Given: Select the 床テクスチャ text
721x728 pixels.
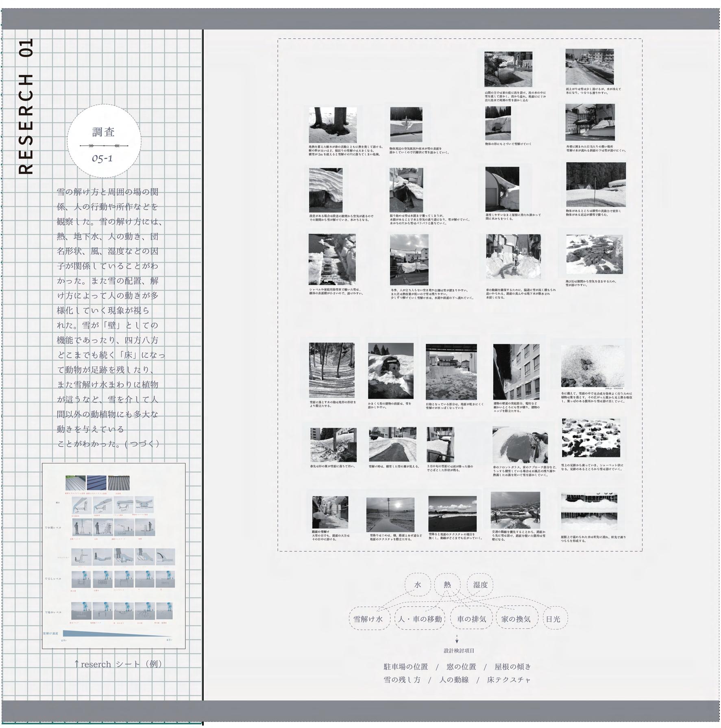Looking at the screenshot, I should (509, 680).
